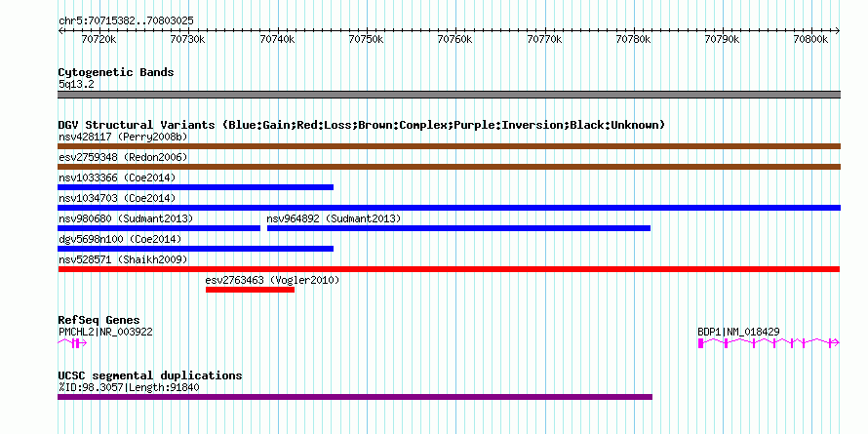Select the purple segmental duplication bar
Screen dimensions: 868x434
(x=355, y=397)
